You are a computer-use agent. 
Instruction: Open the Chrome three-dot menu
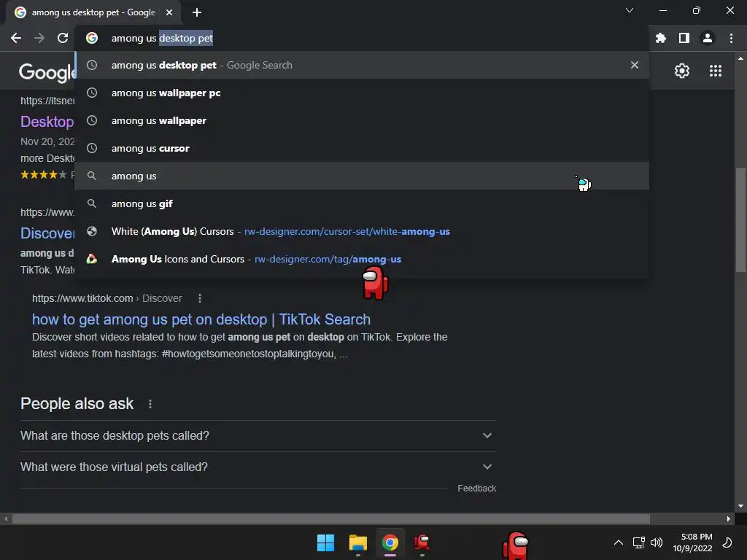pos(731,38)
